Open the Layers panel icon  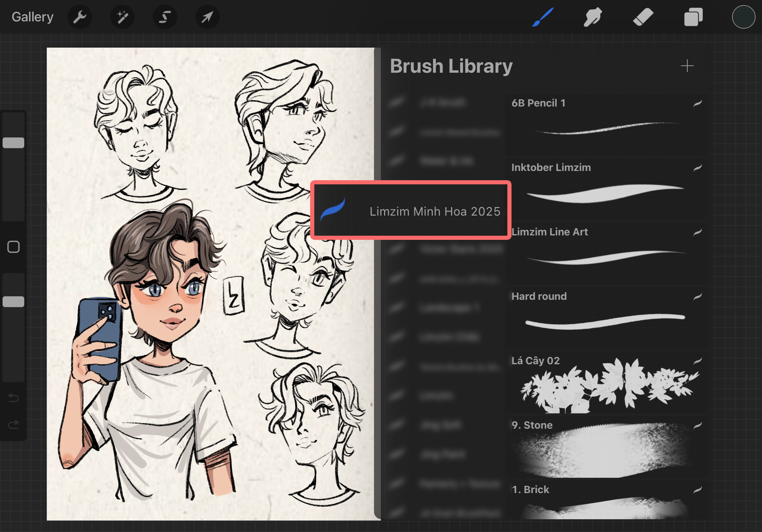pyautogui.click(x=693, y=17)
